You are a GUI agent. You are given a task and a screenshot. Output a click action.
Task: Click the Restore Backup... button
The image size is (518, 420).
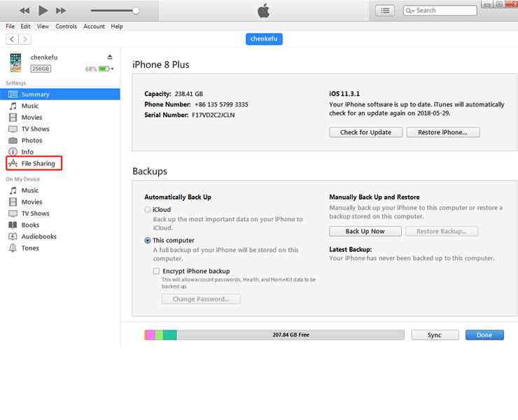(442, 231)
